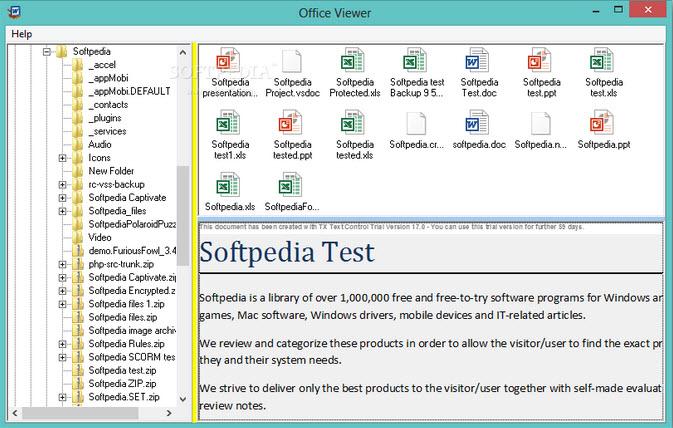Viewport: 673px width, 428px height.
Task: Open the Softpedia test.xls file icon
Action: [601, 60]
